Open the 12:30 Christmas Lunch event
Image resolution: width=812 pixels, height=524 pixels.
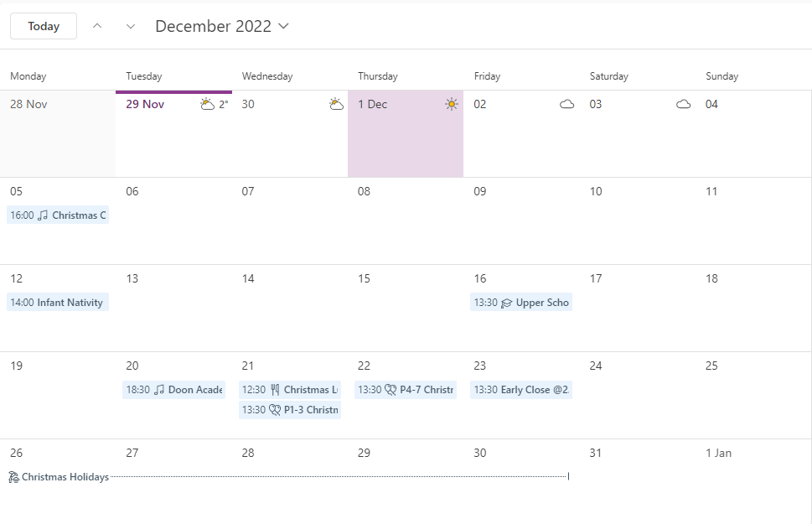pos(290,390)
